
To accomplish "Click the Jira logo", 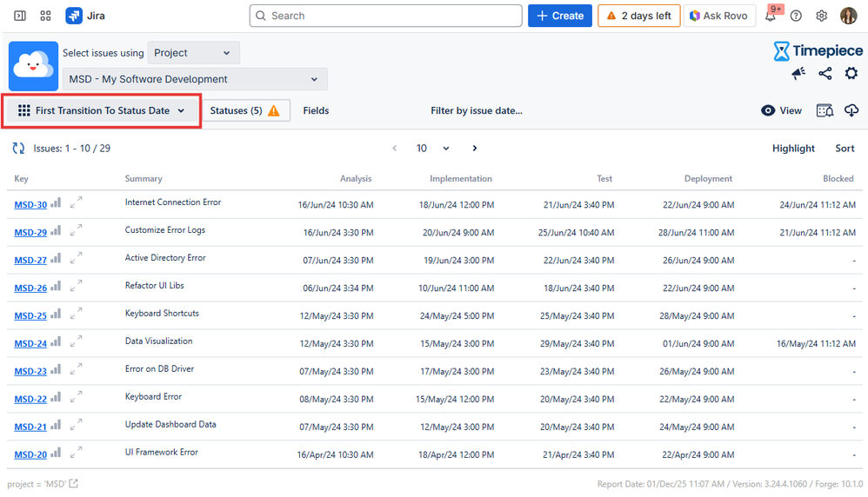I will click(x=85, y=16).
